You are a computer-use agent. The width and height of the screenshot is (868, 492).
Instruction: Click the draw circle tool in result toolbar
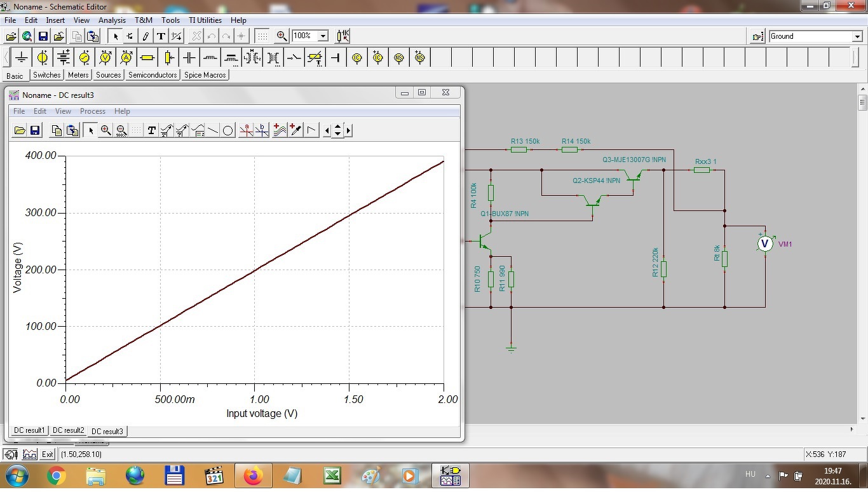pos(228,130)
